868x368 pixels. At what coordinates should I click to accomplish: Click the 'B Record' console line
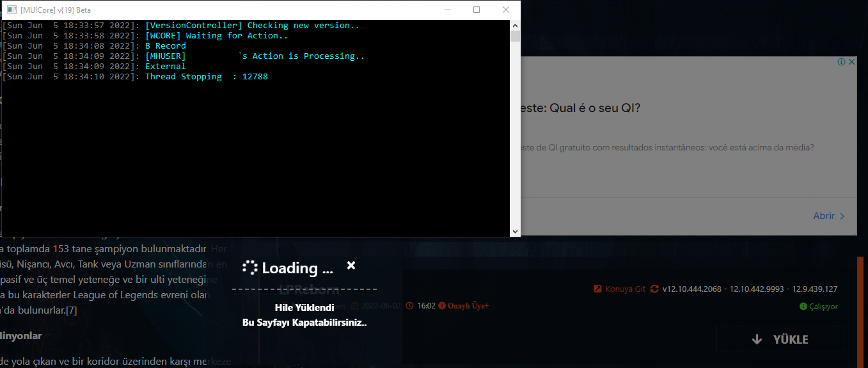point(166,46)
